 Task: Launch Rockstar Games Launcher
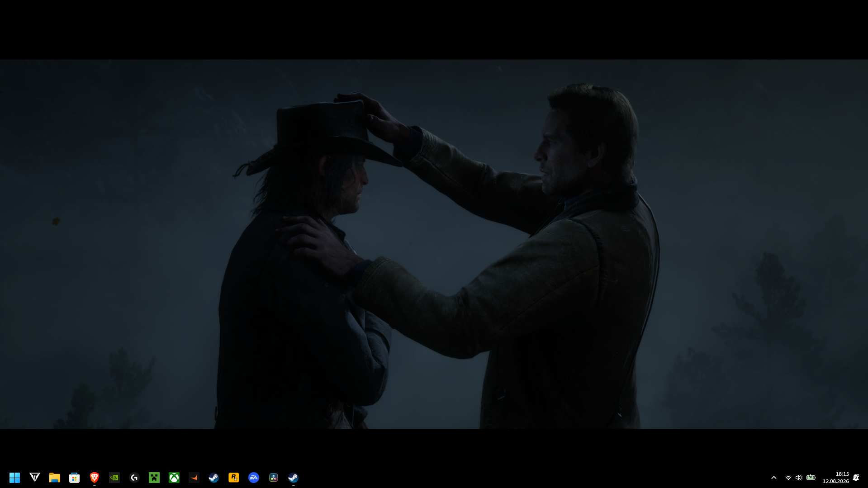tap(234, 478)
